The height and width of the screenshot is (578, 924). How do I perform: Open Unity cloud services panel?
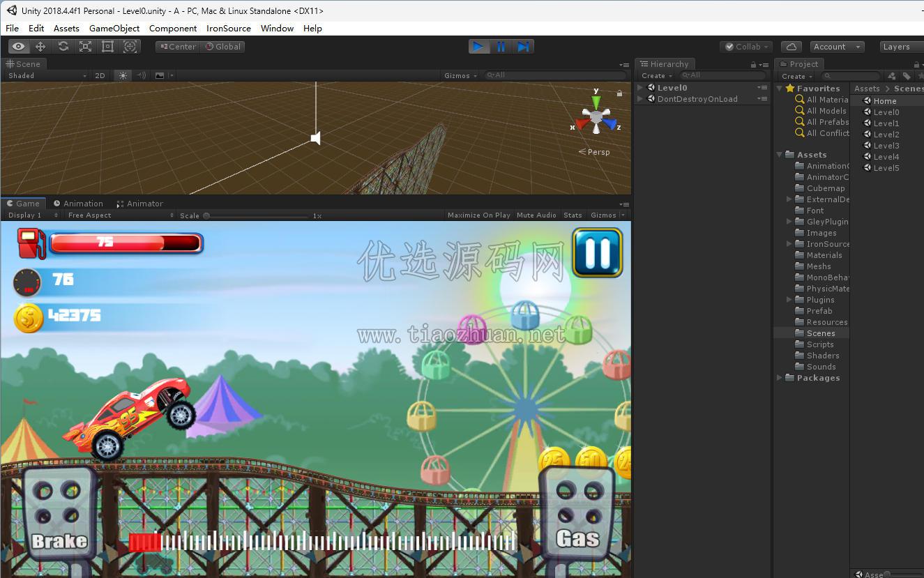pyautogui.click(x=791, y=47)
